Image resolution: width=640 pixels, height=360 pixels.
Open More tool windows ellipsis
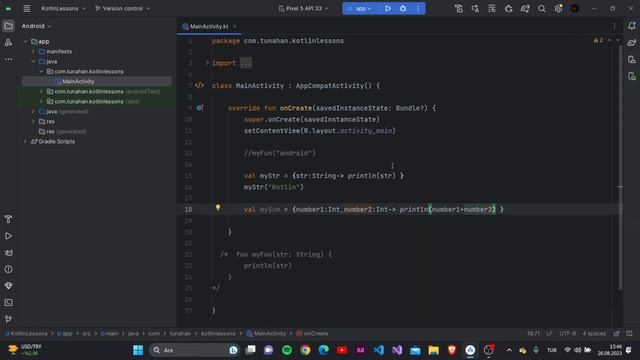pyautogui.click(x=8, y=59)
